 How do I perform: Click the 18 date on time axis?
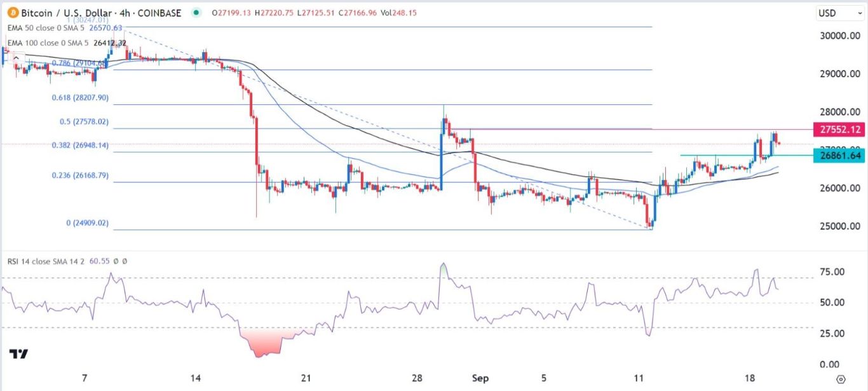tap(751, 378)
